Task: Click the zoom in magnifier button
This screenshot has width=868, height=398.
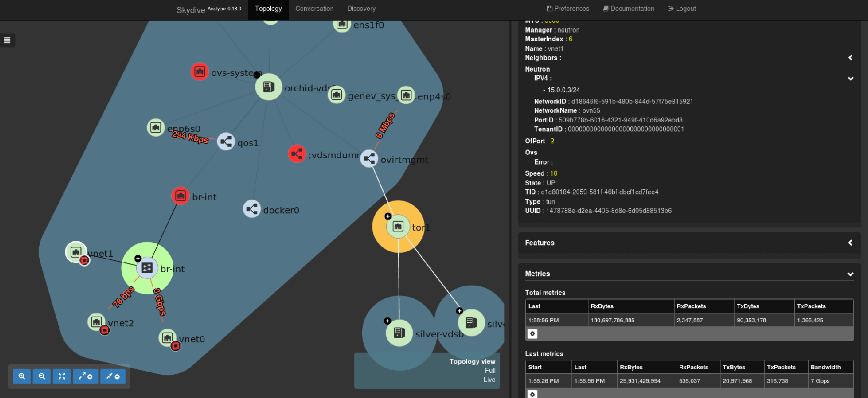Action: (22, 376)
